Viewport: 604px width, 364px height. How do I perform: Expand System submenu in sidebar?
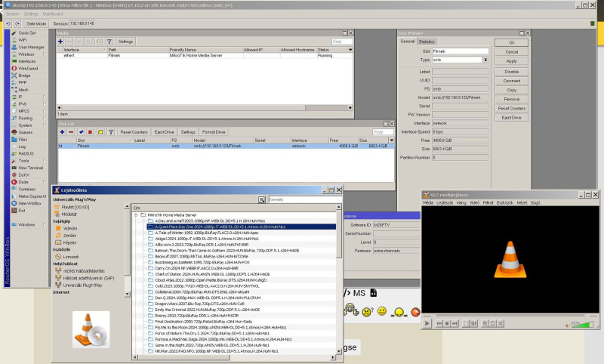tap(45, 125)
